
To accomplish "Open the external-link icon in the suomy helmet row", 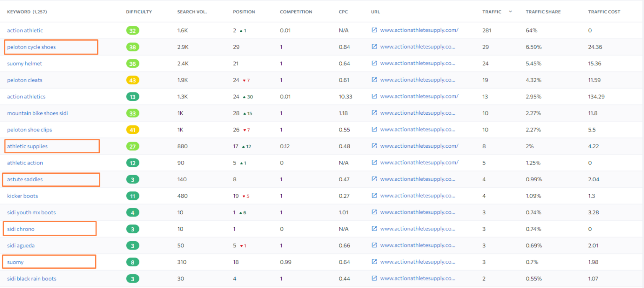I will 374,63.
